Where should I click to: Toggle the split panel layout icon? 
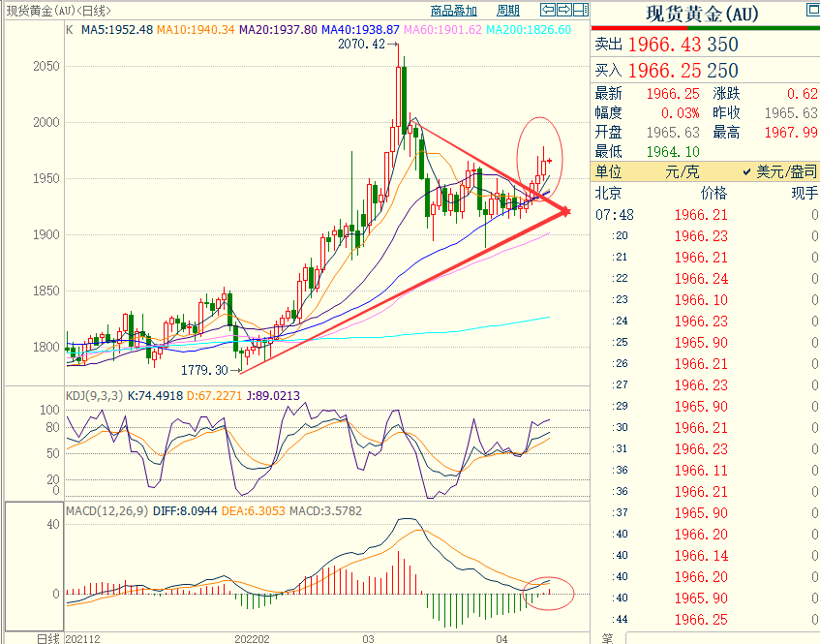581,10
